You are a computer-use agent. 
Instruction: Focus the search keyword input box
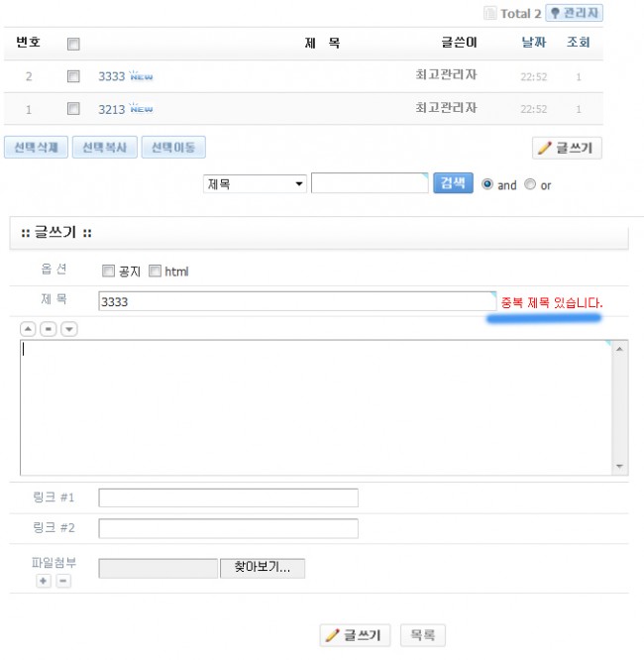[370, 183]
